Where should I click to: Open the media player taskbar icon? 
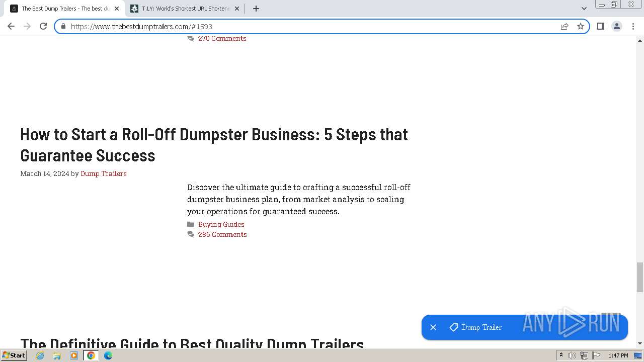[74, 355]
